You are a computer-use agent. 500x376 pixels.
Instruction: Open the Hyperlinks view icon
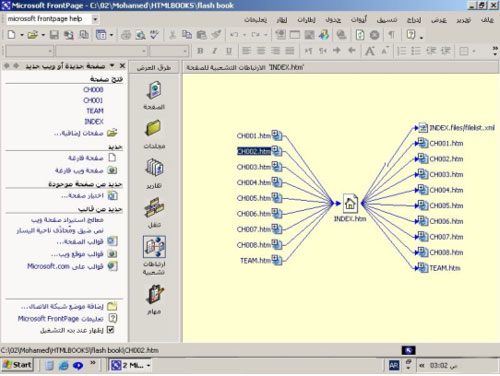click(x=154, y=247)
